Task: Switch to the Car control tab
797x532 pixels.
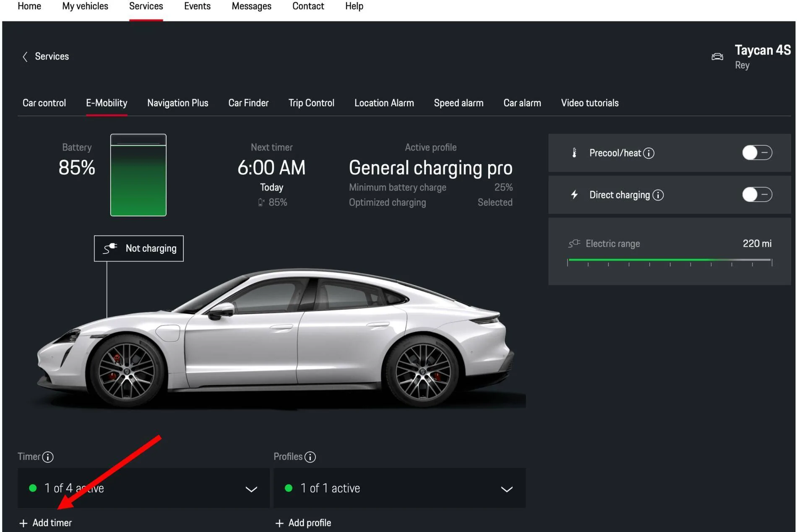Action: (x=44, y=103)
